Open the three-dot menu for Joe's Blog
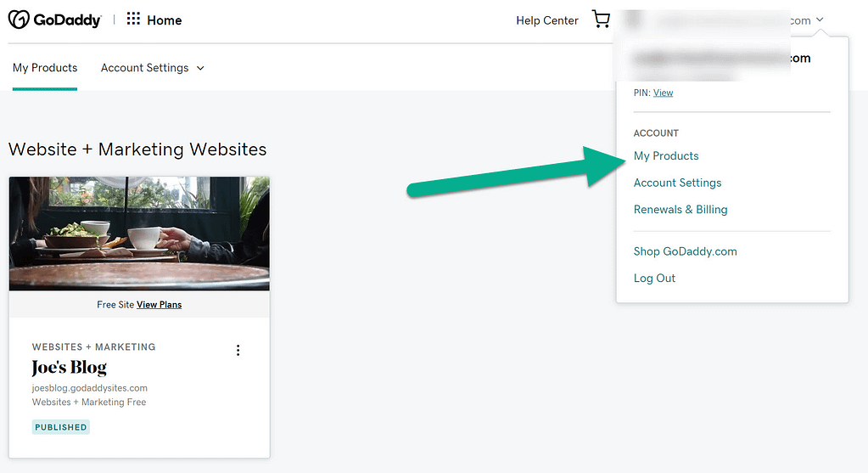The height and width of the screenshot is (473, 868). coord(238,350)
